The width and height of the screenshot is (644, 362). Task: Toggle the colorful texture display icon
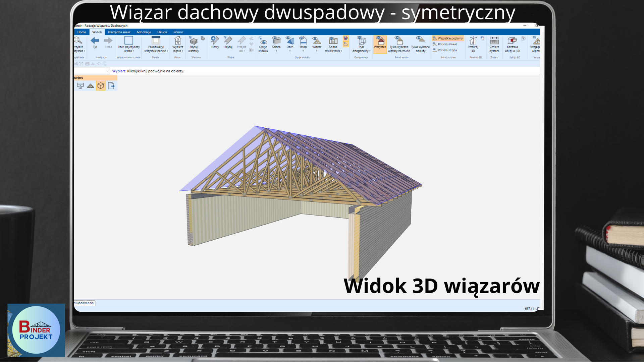point(345,39)
